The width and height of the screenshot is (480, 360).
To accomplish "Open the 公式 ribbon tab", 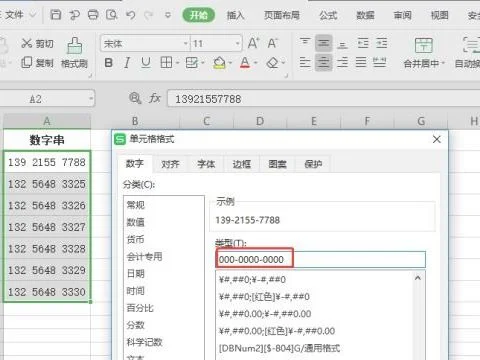I will [328, 15].
